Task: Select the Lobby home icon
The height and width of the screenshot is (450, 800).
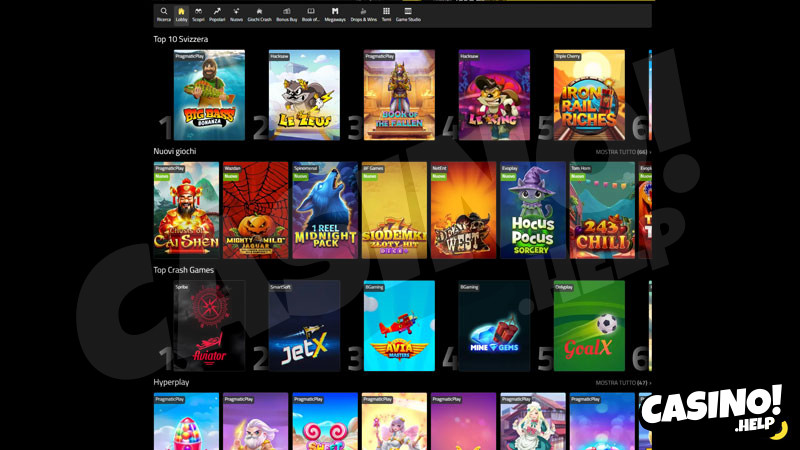Action: pos(181,15)
